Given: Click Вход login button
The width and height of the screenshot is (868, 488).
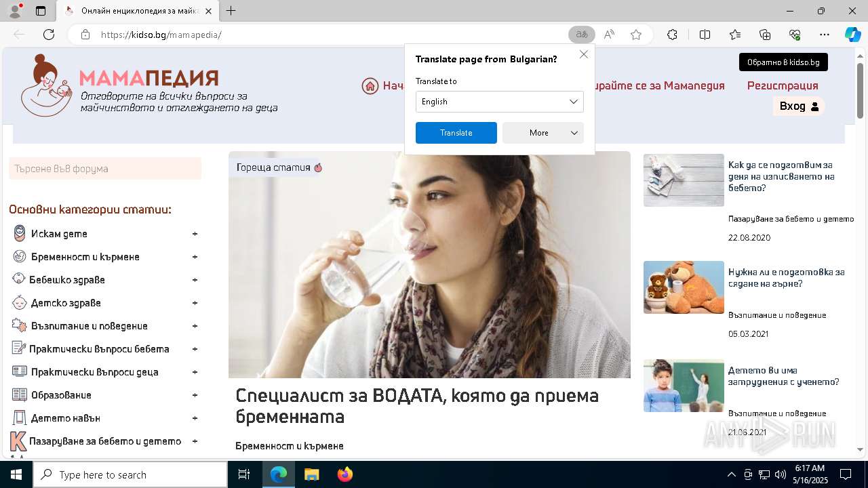Looking at the screenshot, I should (799, 106).
